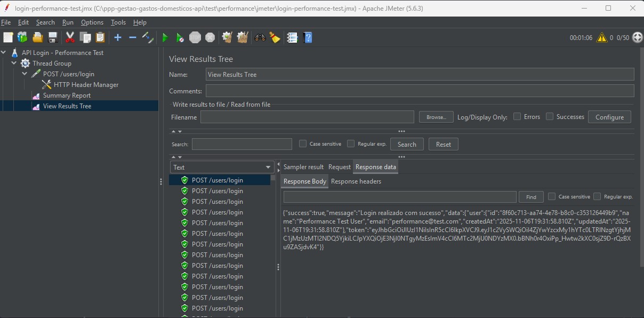Open the Tools menu
The width and height of the screenshot is (644, 318).
pyautogui.click(x=118, y=22)
